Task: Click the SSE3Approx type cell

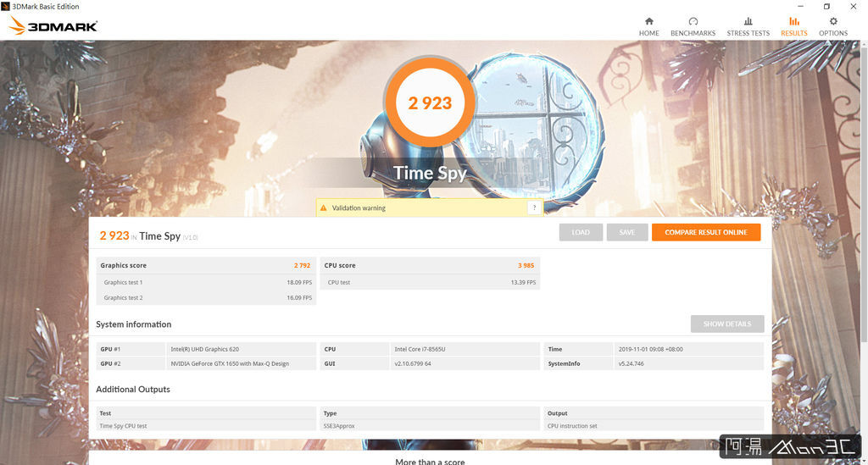Action: click(430, 426)
